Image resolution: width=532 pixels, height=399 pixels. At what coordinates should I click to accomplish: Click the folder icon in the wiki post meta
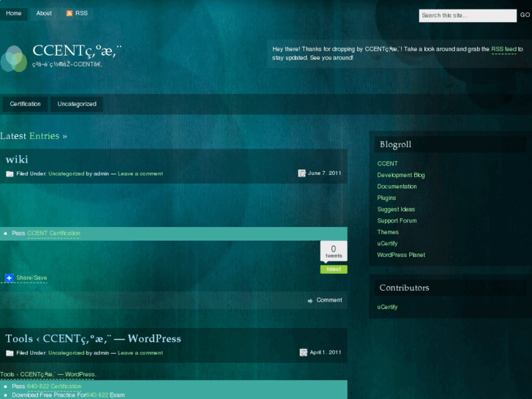[10, 174]
